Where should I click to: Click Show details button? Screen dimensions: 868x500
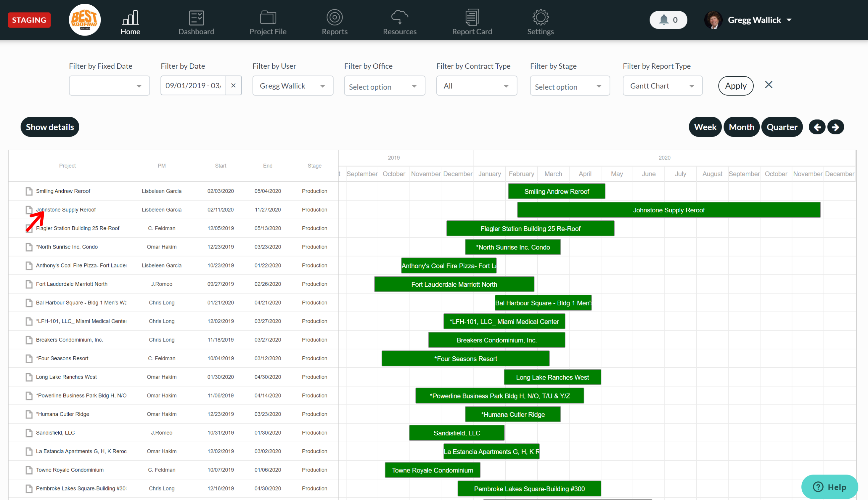(50, 126)
